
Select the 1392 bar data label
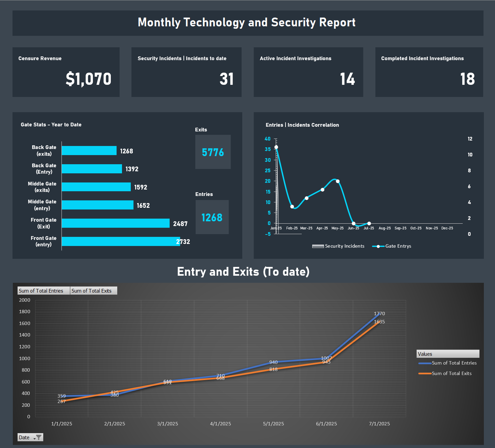[x=132, y=169]
